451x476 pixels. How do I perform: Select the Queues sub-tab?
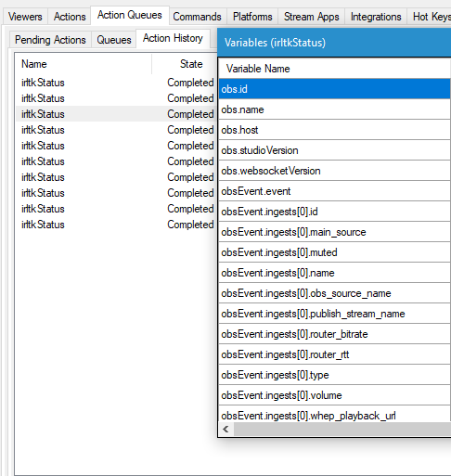[x=114, y=40]
